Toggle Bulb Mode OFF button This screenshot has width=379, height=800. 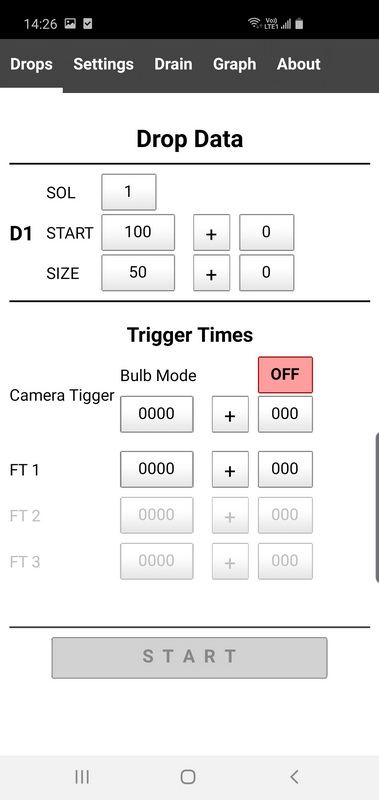285,374
